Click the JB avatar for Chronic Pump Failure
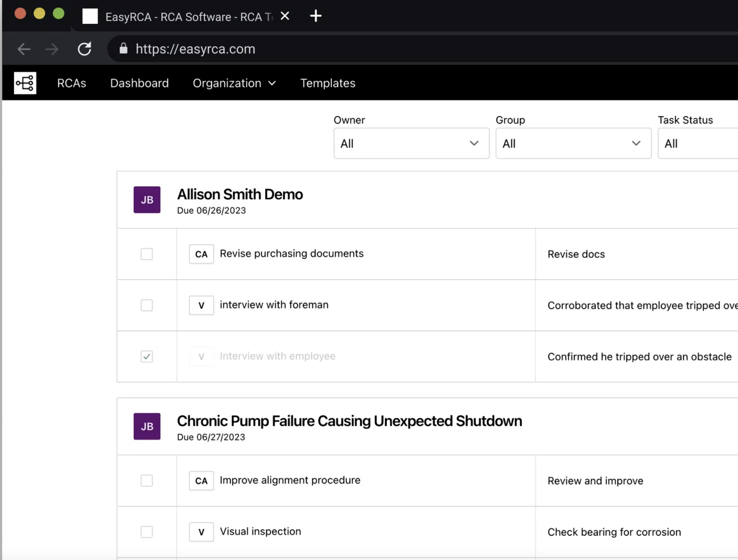Screen dimensions: 738x560 (x=147, y=426)
